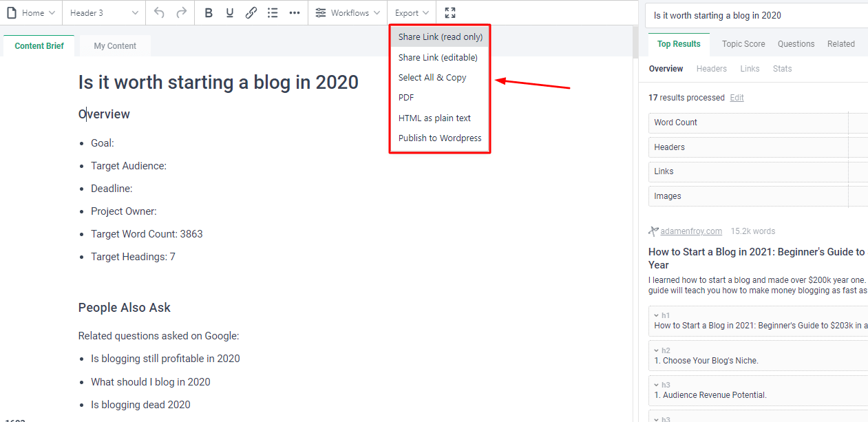Click 'Is blogging dead 2020' bullet
This screenshot has height=422, width=868.
[x=140, y=405]
